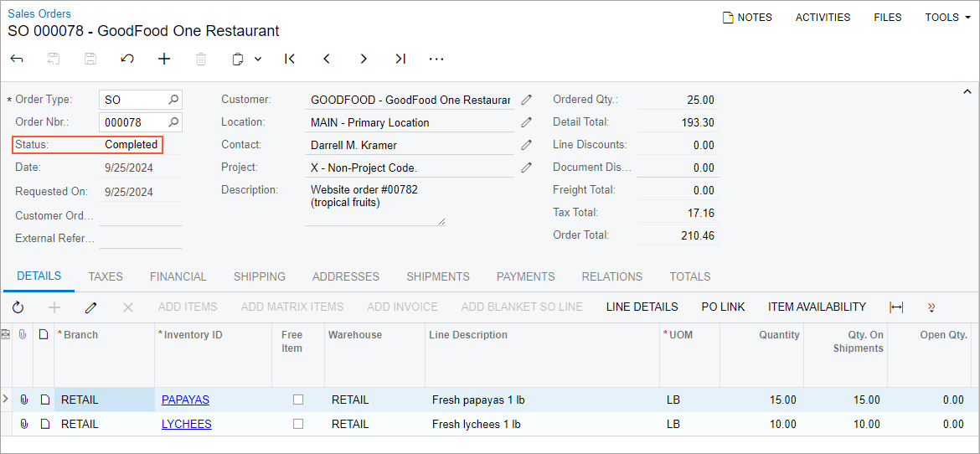
Task: Open the PAPAYAS inventory link
Action: (185, 400)
